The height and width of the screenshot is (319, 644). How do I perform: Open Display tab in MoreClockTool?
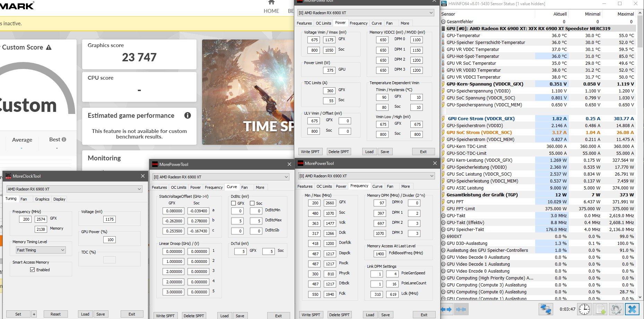59,199
